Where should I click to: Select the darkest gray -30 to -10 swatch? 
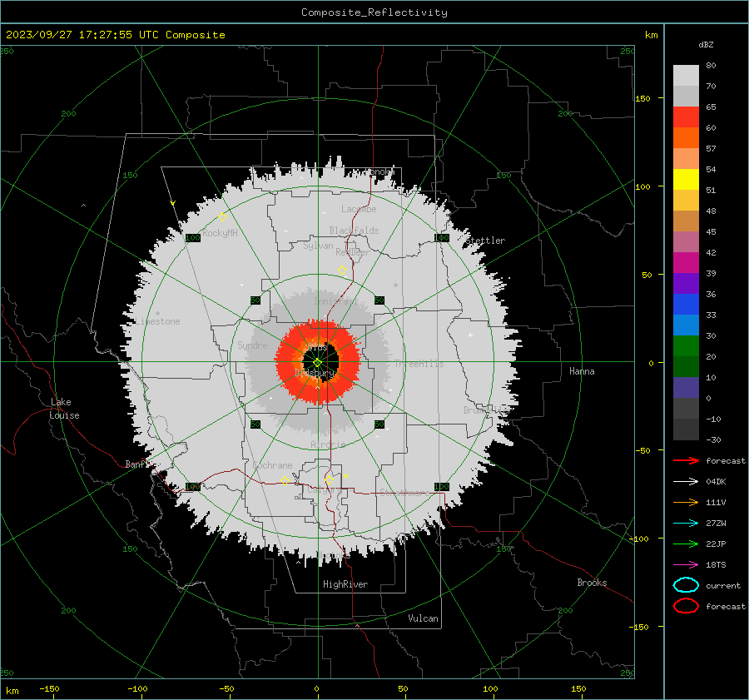(686, 429)
